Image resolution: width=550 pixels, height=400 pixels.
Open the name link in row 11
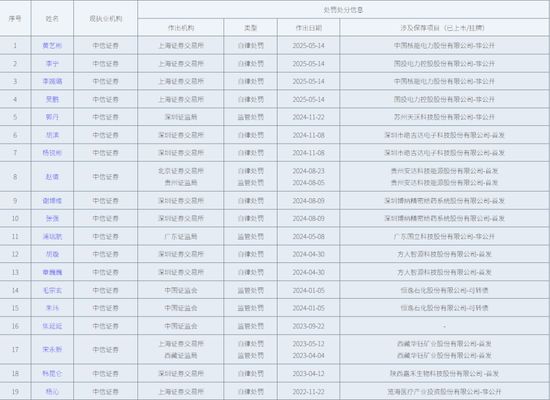pos(52,236)
